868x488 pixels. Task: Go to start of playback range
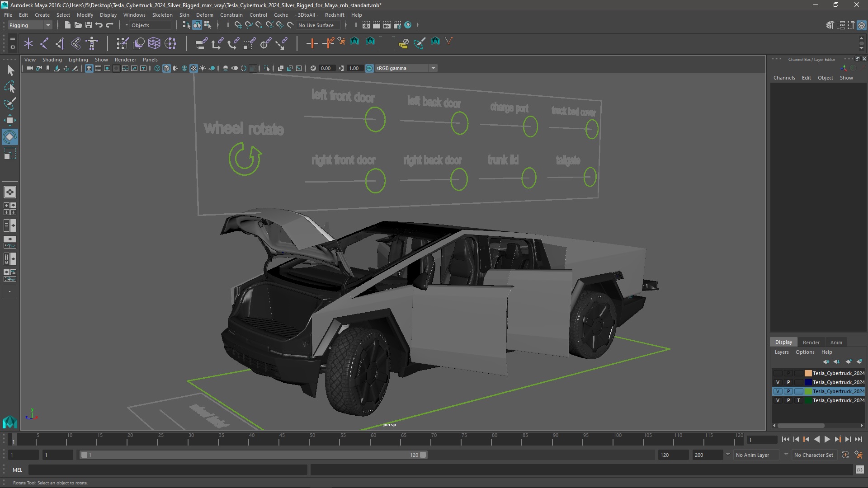[x=785, y=439]
